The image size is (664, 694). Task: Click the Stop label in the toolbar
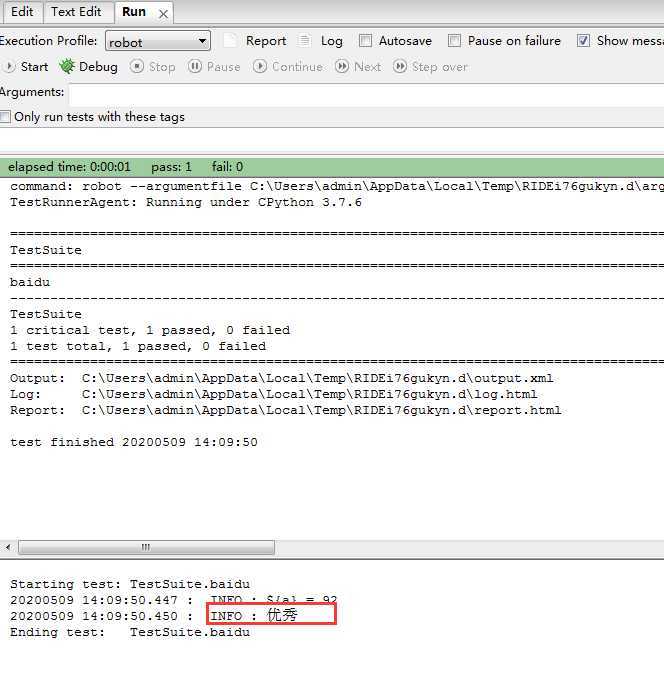tap(162, 67)
